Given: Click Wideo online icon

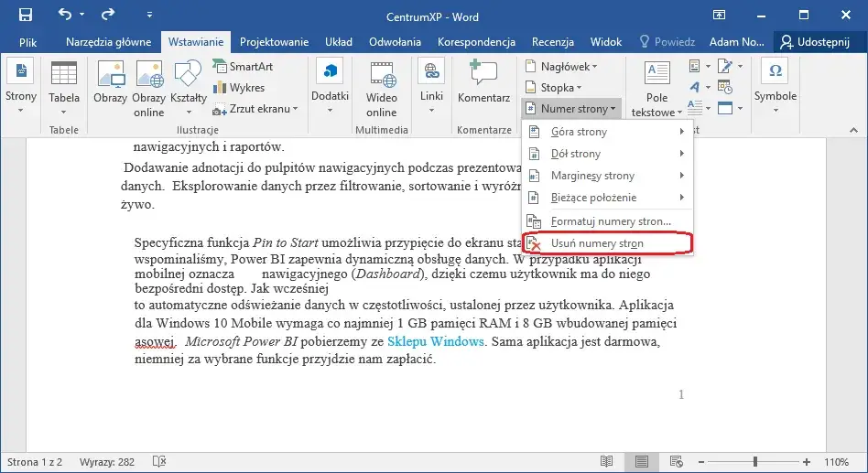Looking at the screenshot, I should coord(382,89).
